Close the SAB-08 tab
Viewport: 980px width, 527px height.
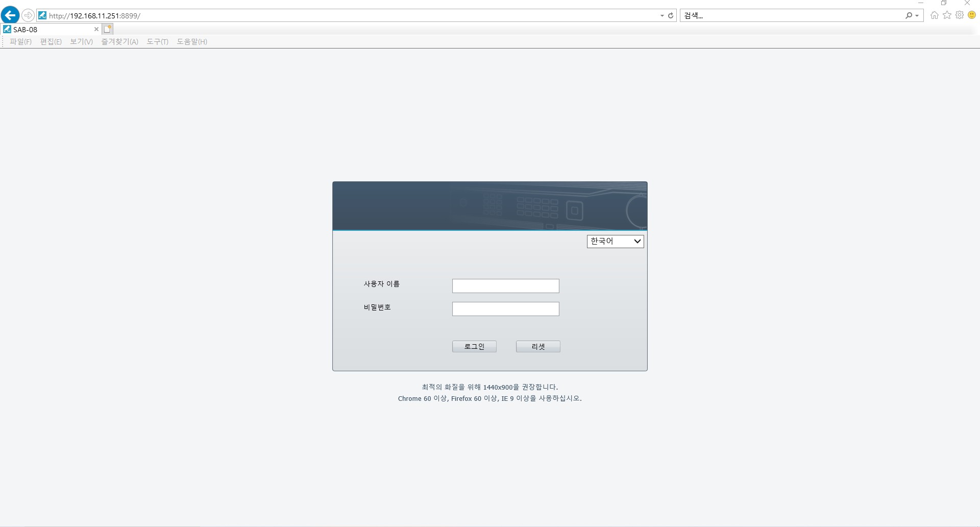point(96,29)
